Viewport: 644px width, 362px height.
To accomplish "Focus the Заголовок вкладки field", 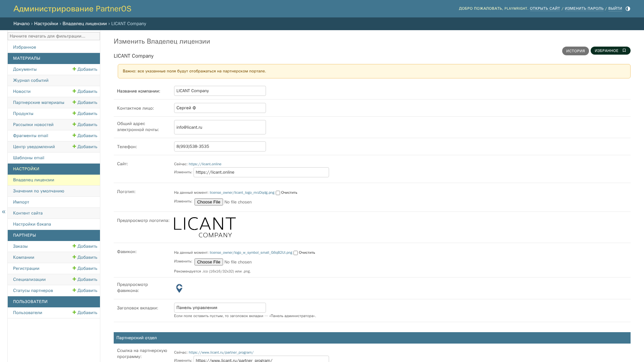I will tap(220, 308).
